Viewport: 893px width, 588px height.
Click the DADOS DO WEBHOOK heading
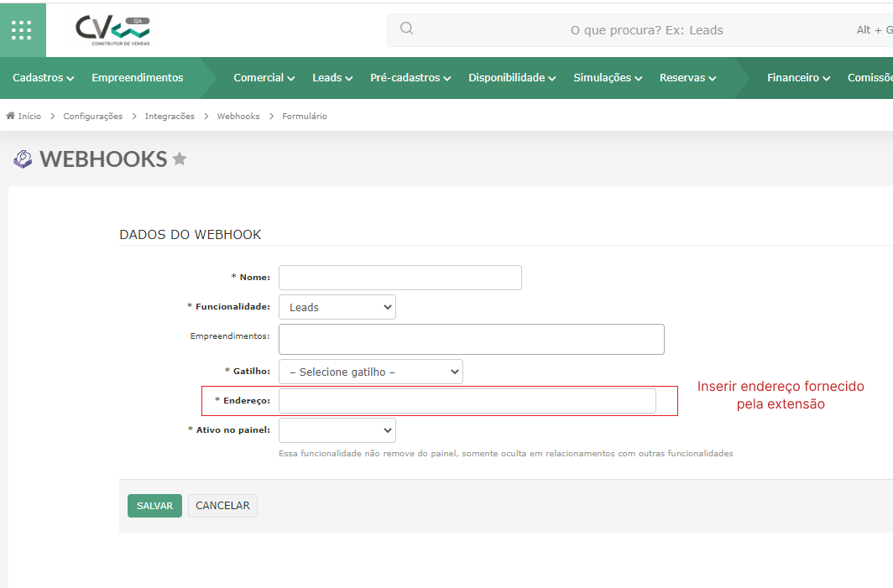[x=191, y=235]
